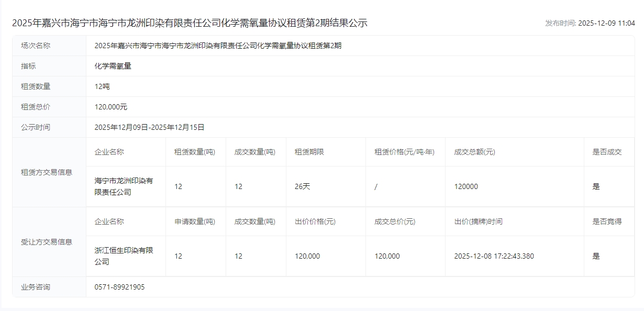Click the 26天 lease term cell
This screenshot has width=644, height=311.
click(303, 186)
